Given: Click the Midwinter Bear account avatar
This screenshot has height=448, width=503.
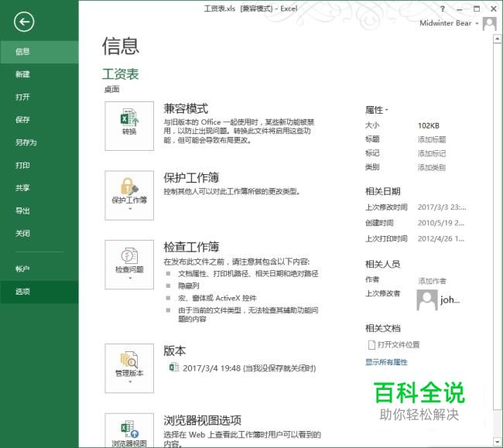Looking at the screenshot, I should pos(490,24).
